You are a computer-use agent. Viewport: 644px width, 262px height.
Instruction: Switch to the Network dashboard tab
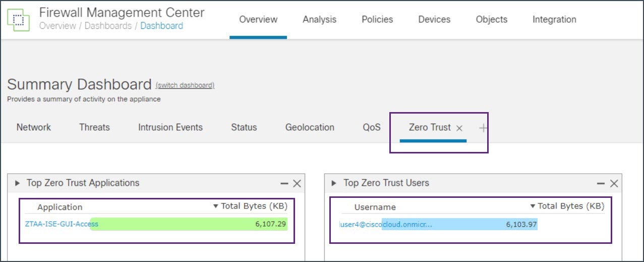tap(34, 127)
